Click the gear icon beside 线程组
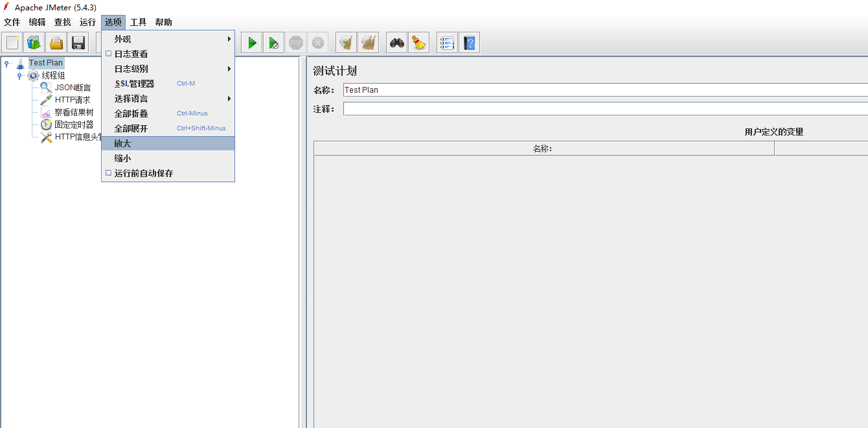The height and width of the screenshot is (428, 868). pyautogui.click(x=33, y=75)
